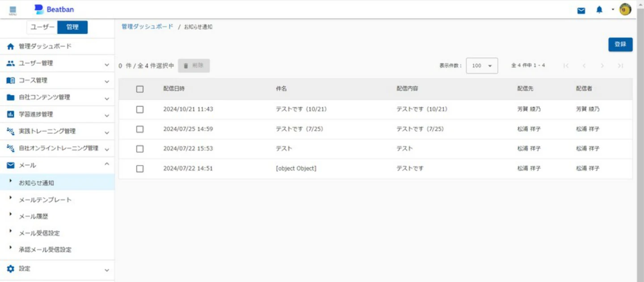The width and height of the screenshot is (644, 282).
Task: Open the hamburger MENU icon
Action: pos(13,10)
